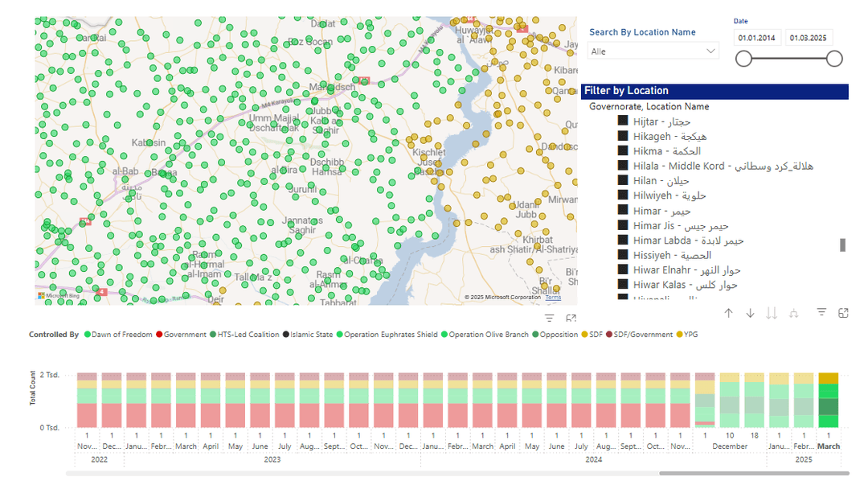868x477 pixels.
Task: Open filter icon below the map
Action: point(550,319)
